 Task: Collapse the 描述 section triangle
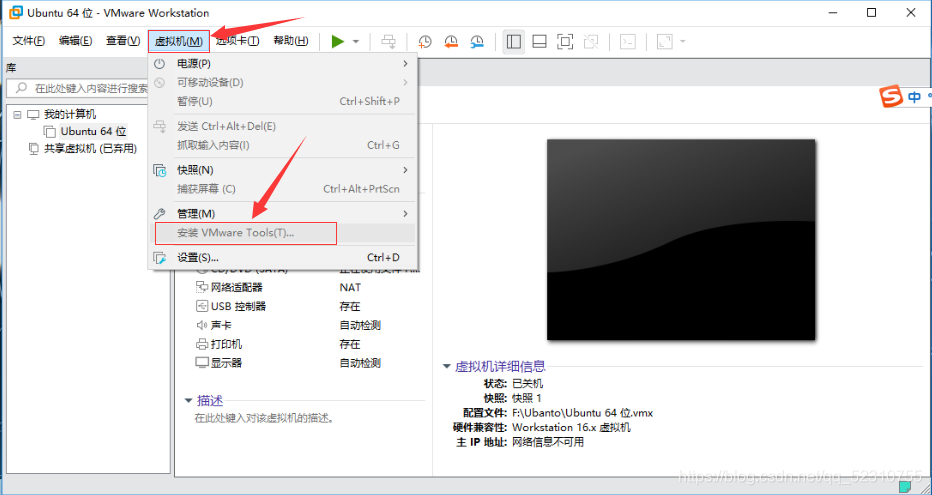[188, 401]
